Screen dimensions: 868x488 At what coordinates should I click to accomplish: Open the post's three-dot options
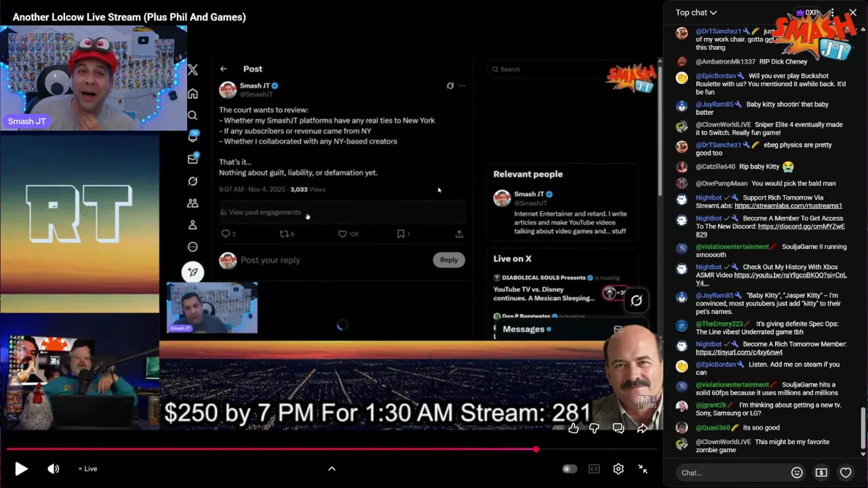click(x=462, y=86)
